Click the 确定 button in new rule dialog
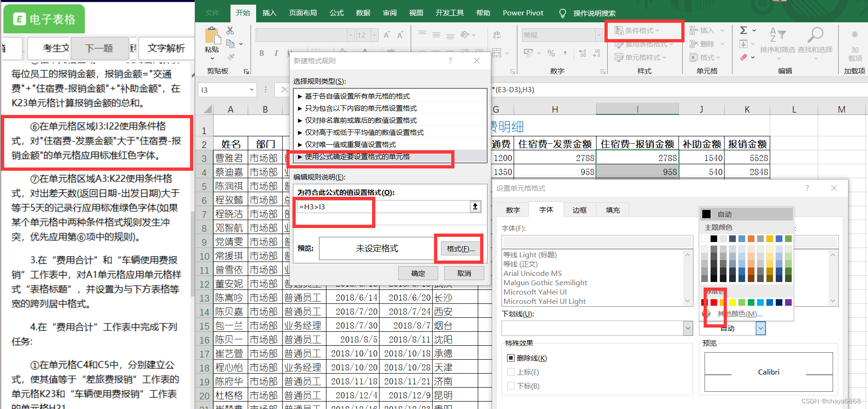Screen dimensions: 868x409 [x=418, y=273]
